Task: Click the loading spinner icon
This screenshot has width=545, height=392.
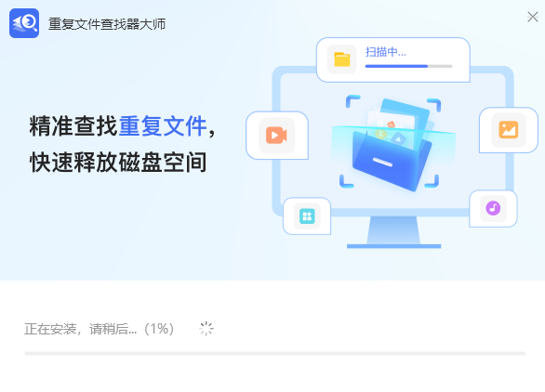Action: tap(206, 329)
